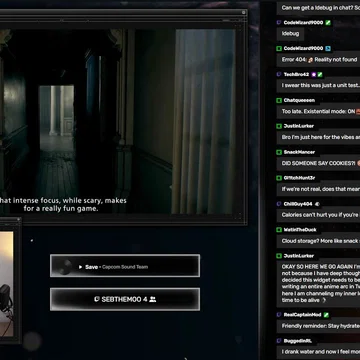Click the 'Bro I'm just here for the vibes' message
Screen dimensions: 360x360
tap(318, 137)
